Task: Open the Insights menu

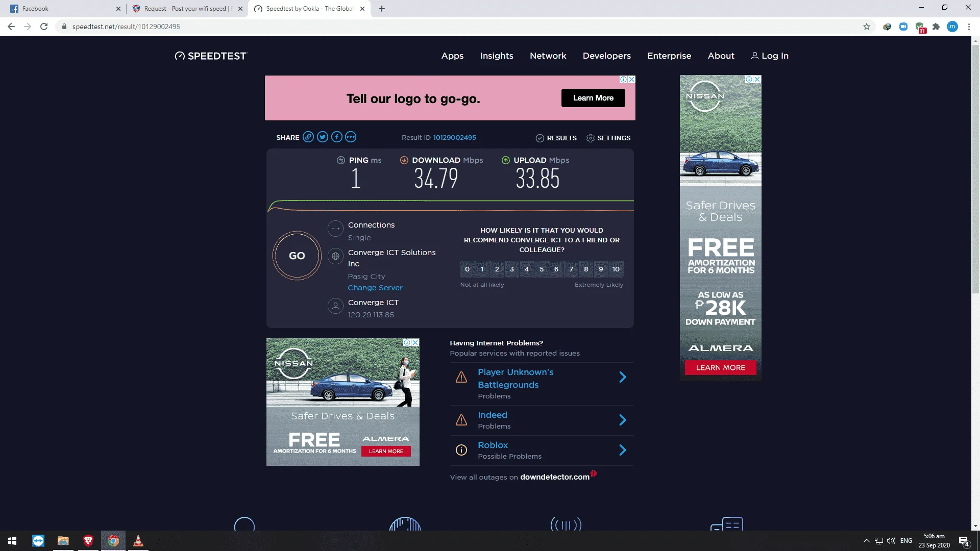Action: tap(497, 56)
